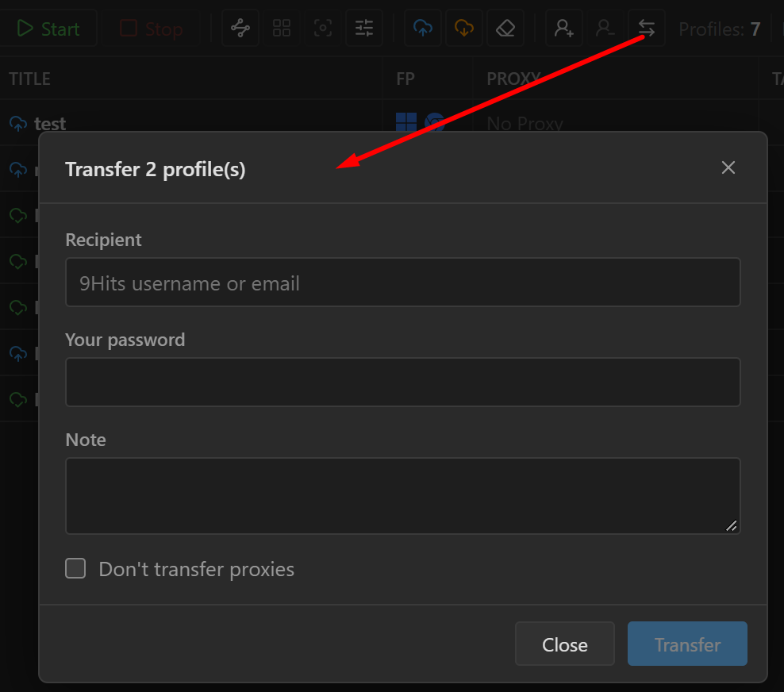Click the eraser toolbar icon

coord(505,28)
